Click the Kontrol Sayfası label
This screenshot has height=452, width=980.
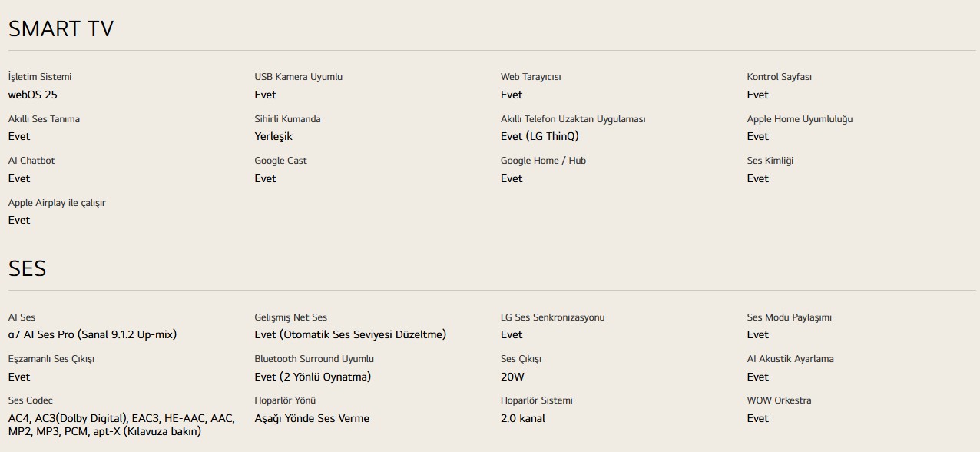tap(779, 77)
